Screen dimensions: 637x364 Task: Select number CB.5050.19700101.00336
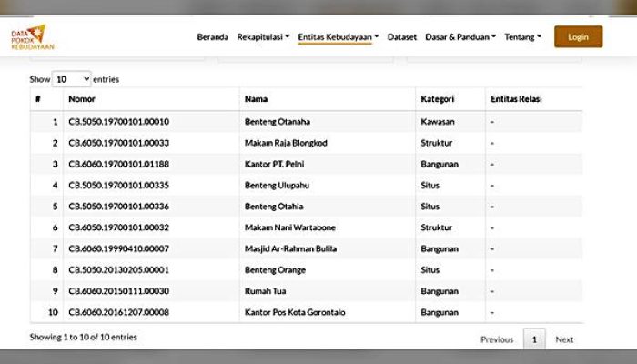point(118,207)
